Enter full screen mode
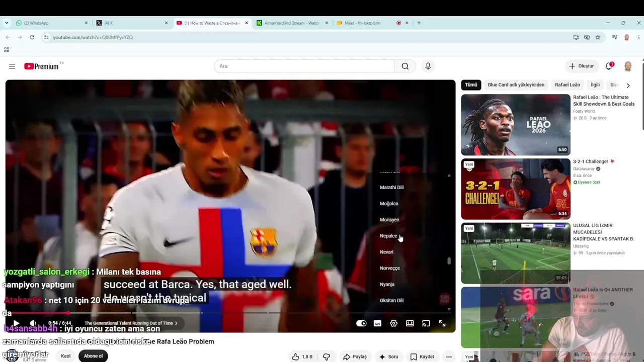The height and width of the screenshot is (362, 644). [x=442, y=323]
